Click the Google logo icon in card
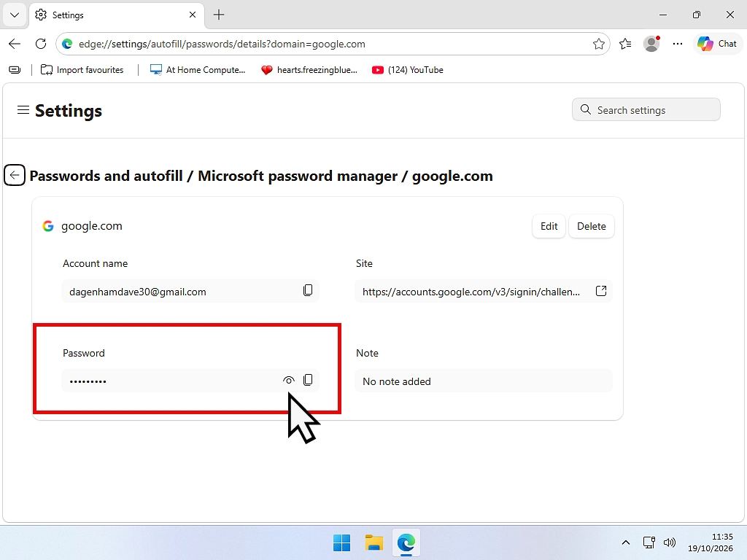 (x=48, y=226)
